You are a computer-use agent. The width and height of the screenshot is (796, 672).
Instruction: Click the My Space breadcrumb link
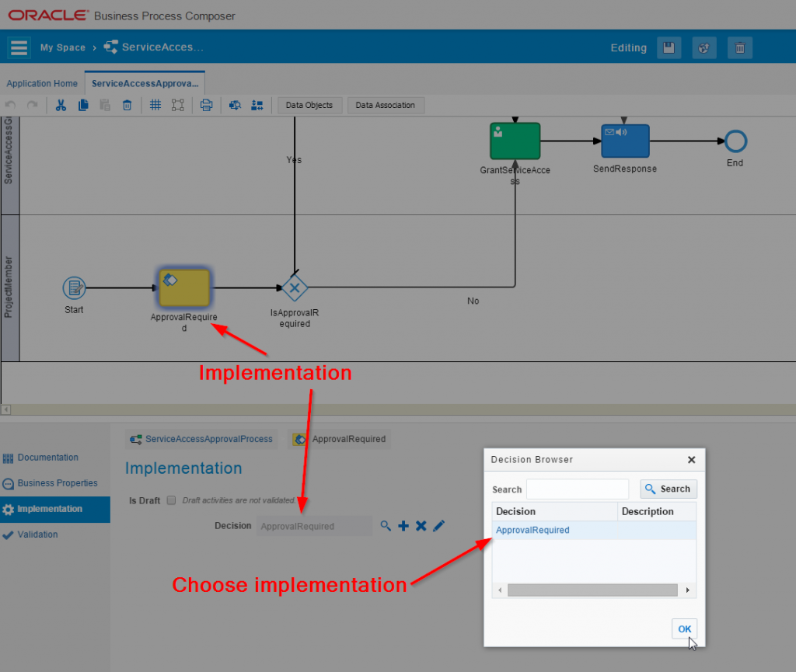[63, 47]
